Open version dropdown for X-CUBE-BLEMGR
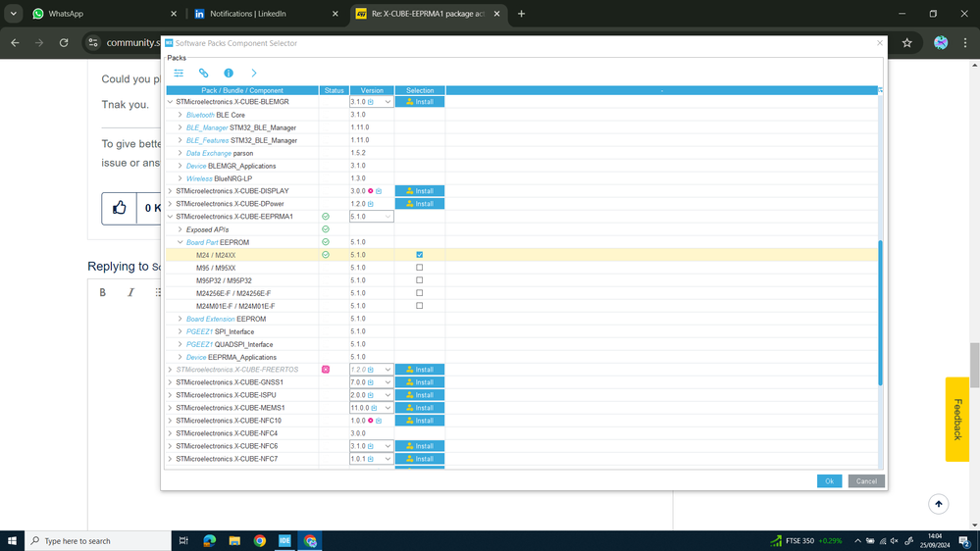The height and width of the screenshot is (551, 980). pyautogui.click(x=387, y=102)
